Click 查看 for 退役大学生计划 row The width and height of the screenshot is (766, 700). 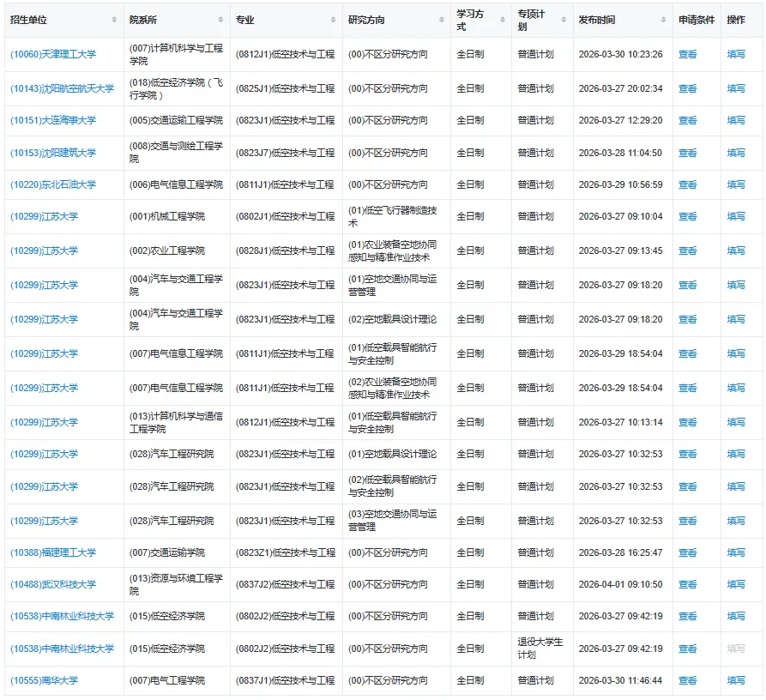click(687, 649)
